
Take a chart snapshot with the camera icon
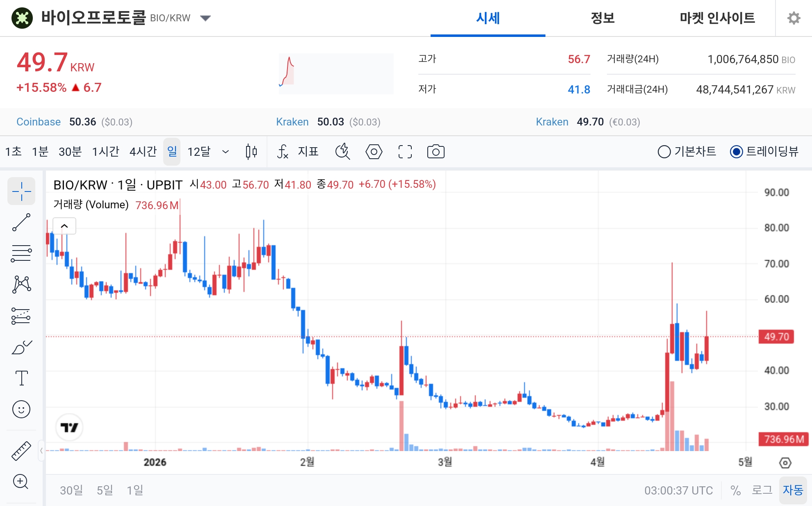click(x=436, y=151)
